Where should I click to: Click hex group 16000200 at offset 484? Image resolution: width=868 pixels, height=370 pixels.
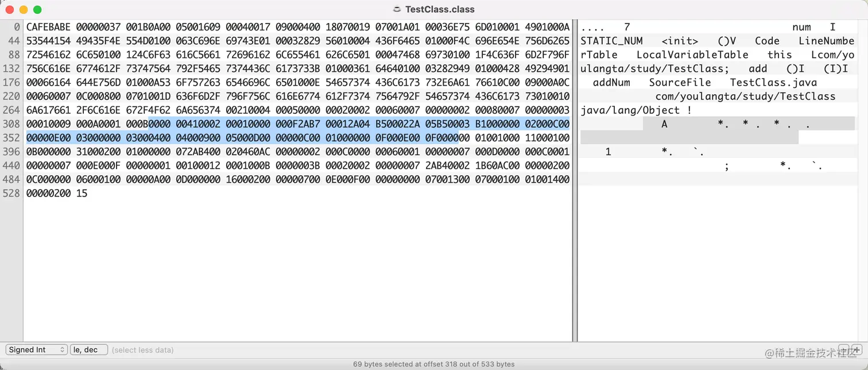click(248, 179)
